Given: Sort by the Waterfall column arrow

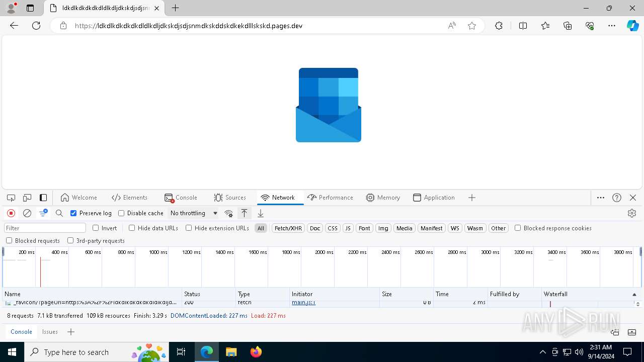Looking at the screenshot, I should (x=634, y=294).
